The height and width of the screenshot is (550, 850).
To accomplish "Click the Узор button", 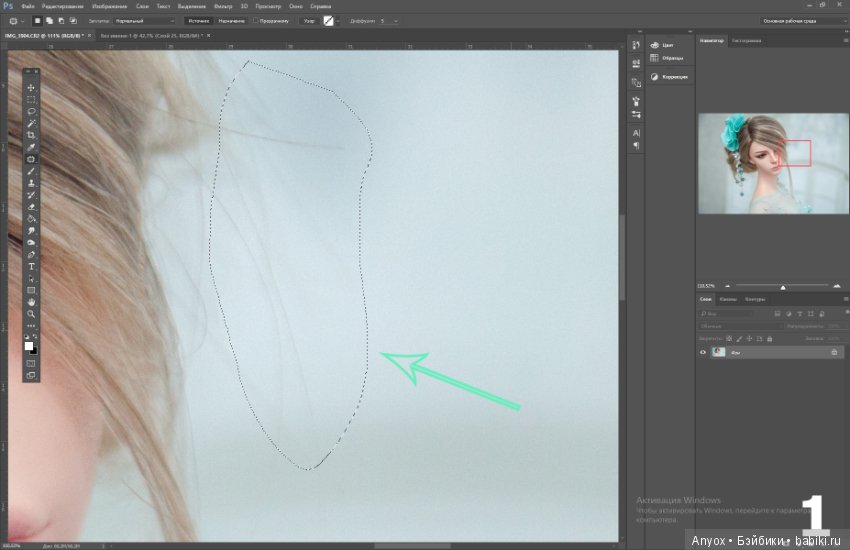I will (309, 21).
